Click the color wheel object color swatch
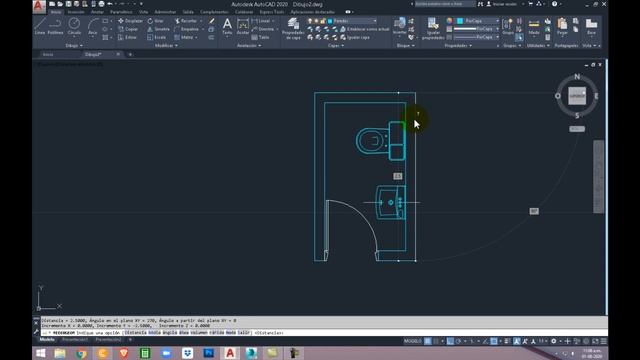640x360 pixels. pos(449,21)
